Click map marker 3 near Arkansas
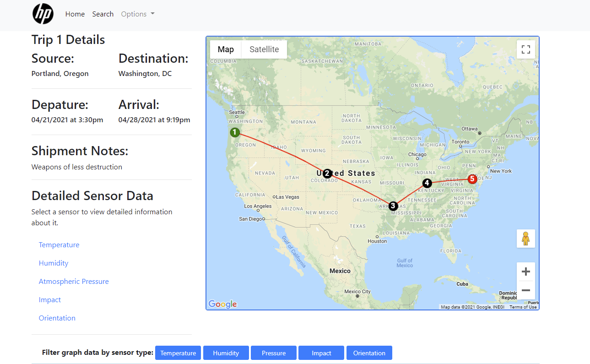590x364 pixels. pos(393,206)
